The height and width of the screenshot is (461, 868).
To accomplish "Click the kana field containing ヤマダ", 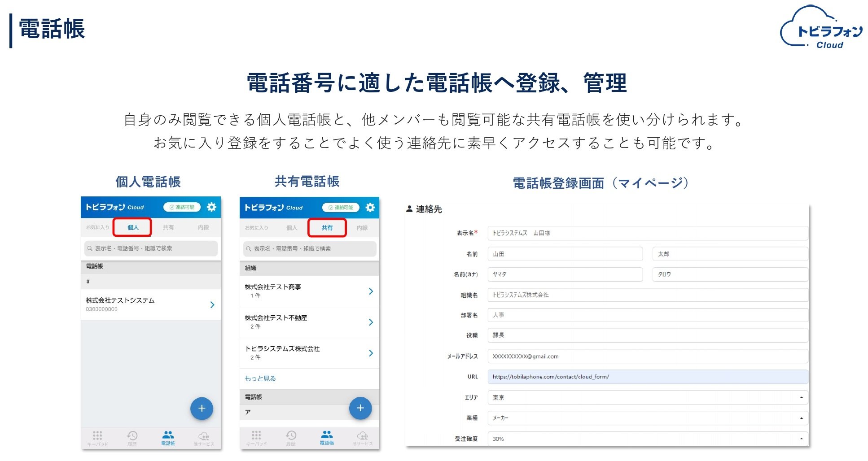I will [565, 274].
